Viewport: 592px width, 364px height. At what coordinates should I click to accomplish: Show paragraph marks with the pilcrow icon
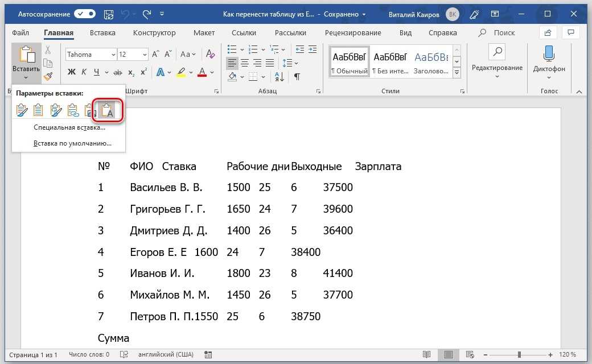(x=297, y=76)
